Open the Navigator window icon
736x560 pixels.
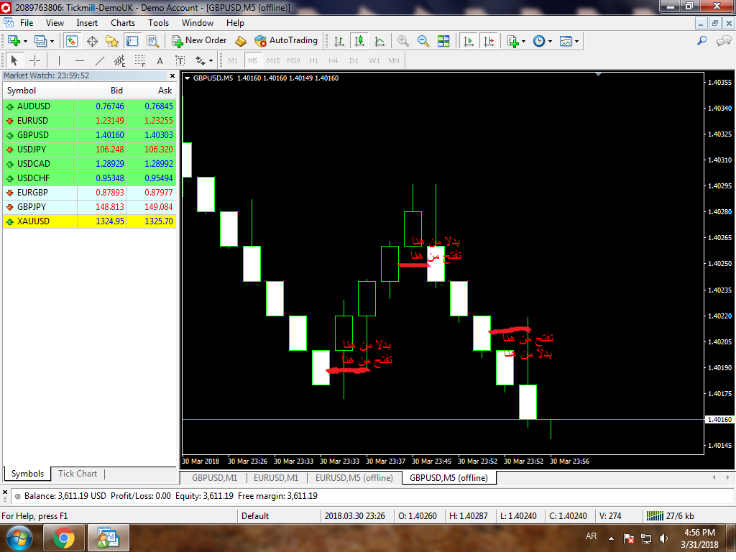click(111, 41)
